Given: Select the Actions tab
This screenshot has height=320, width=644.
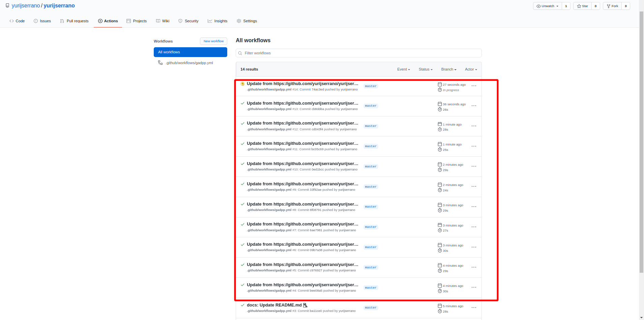Looking at the screenshot, I should tap(108, 21).
